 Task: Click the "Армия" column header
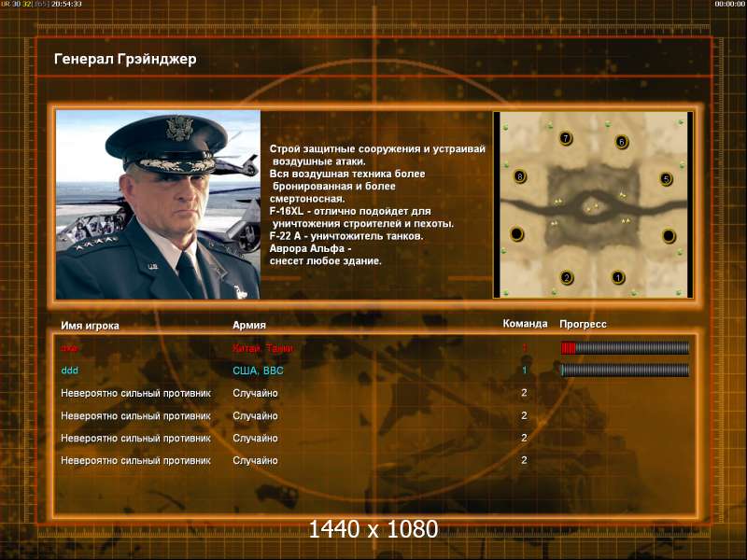(x=249, y=325)
